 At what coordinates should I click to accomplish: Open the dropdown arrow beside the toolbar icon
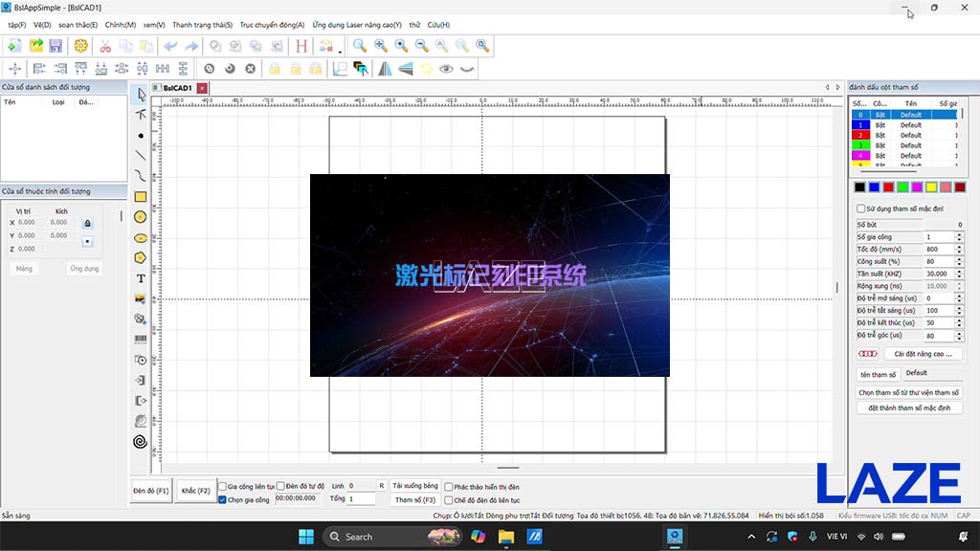(x=340, y=52)
